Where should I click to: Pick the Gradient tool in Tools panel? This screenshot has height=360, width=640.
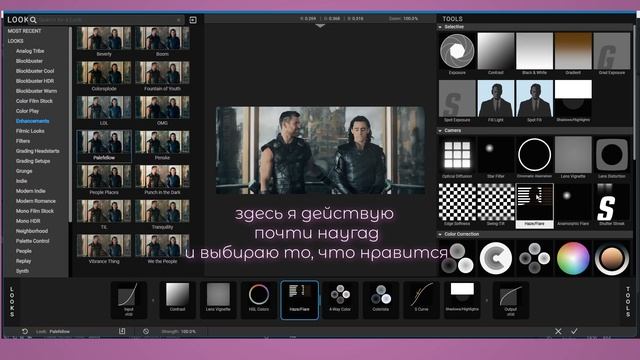[573, 54]
